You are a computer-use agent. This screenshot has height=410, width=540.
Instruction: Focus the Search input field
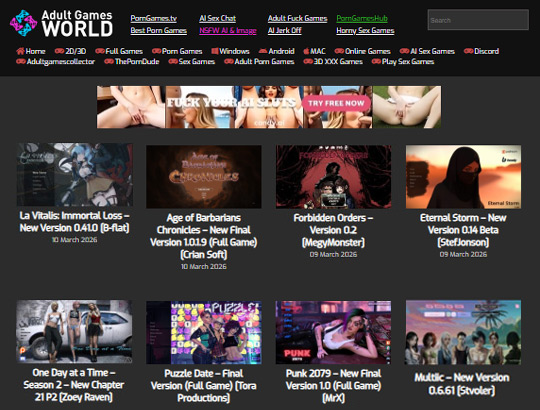click(478, 20)
